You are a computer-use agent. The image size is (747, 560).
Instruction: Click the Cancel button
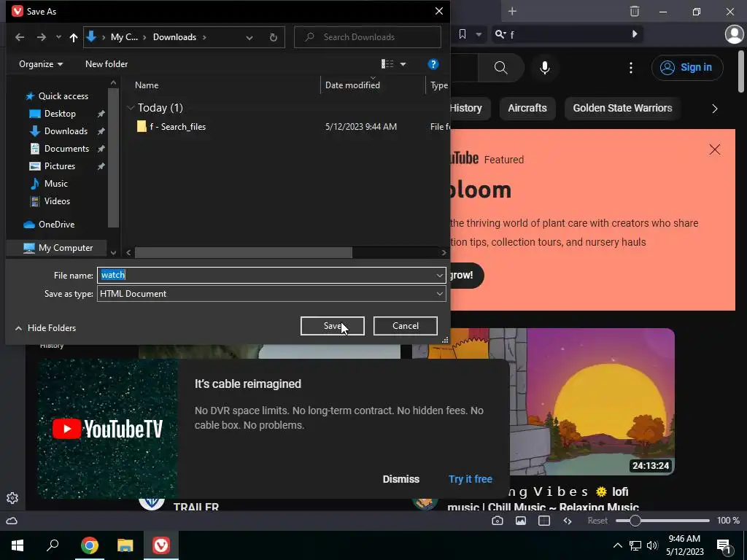(406, 326)
